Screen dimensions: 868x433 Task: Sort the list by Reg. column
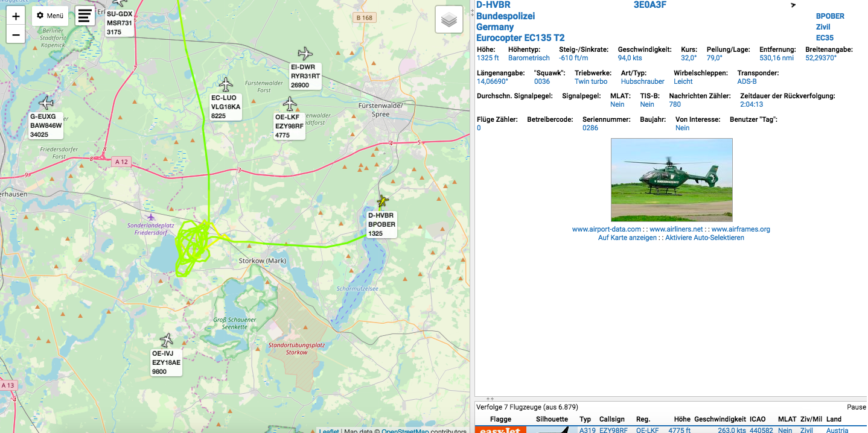click(642, 419)
